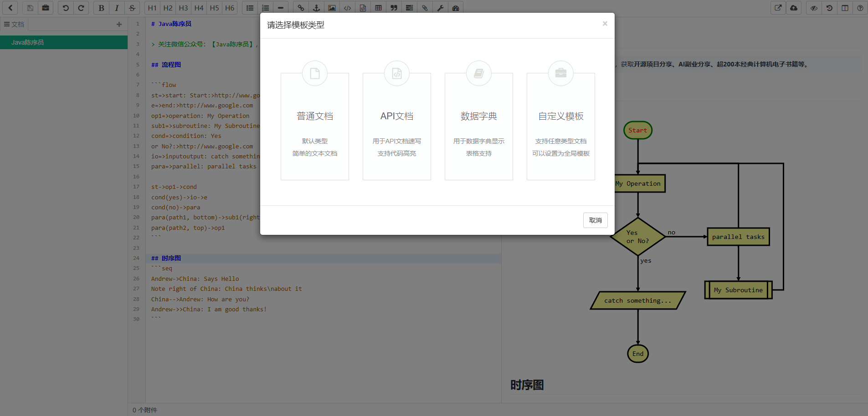Click the wrench tools icon
868x416 pixels.
[440, 8]
